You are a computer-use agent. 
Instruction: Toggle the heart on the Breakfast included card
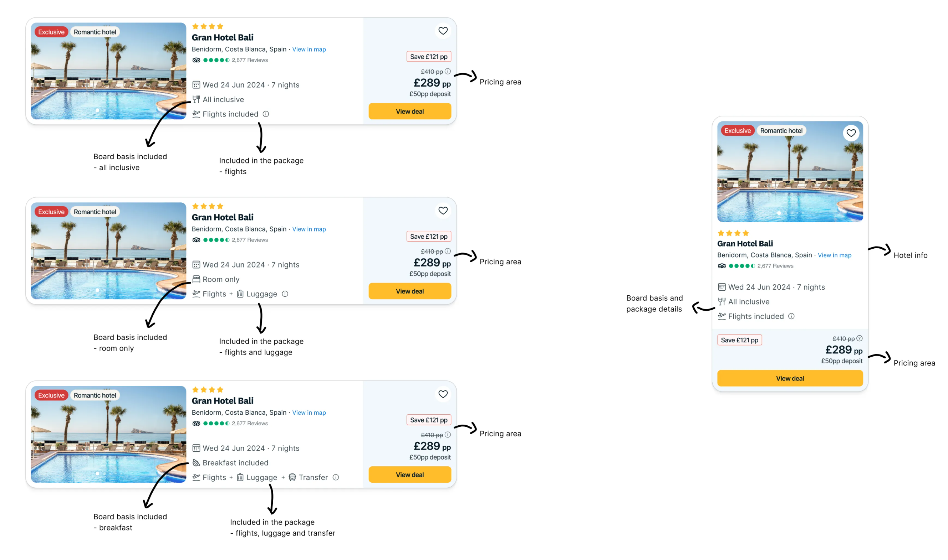pos(443,394)
